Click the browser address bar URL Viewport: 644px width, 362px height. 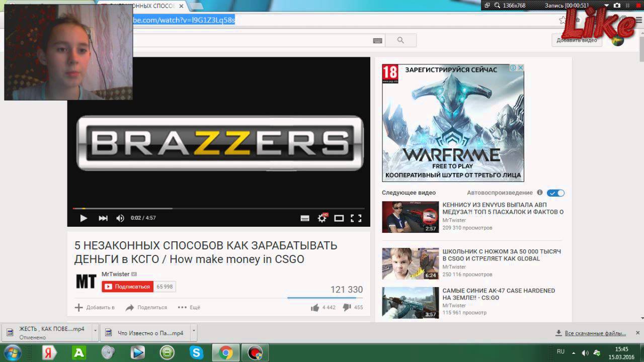pos(184,20)
